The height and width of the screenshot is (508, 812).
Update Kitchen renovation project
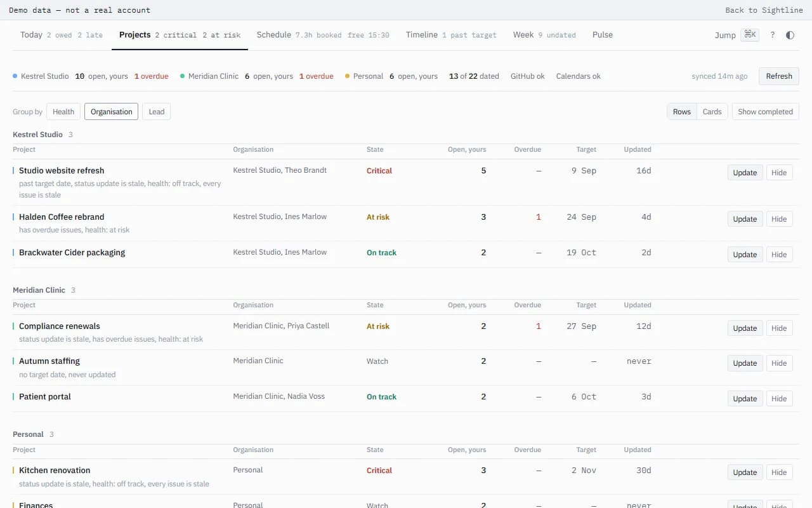tap(745, 472)
